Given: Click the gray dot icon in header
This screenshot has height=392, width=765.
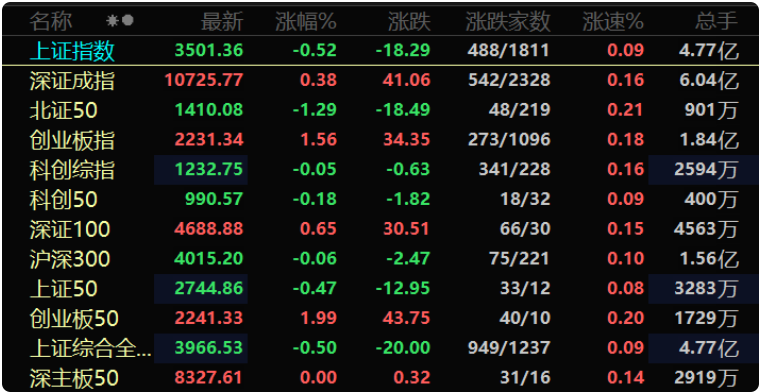Looking at the screenshot, I should [128, 21].
